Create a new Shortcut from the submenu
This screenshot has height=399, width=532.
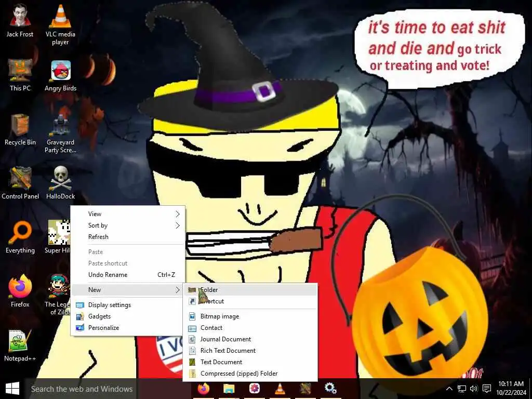[250, 301]
